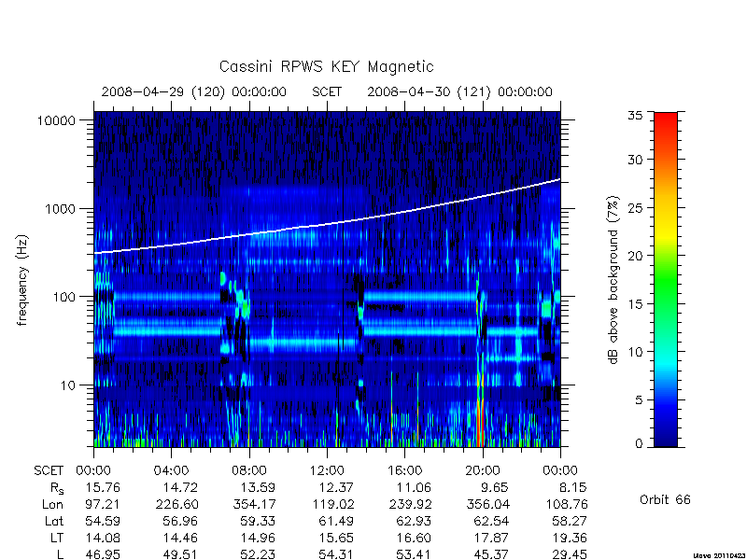Click the Rs value 12.37
Screen dimensions: 747x560
(336, 487)
